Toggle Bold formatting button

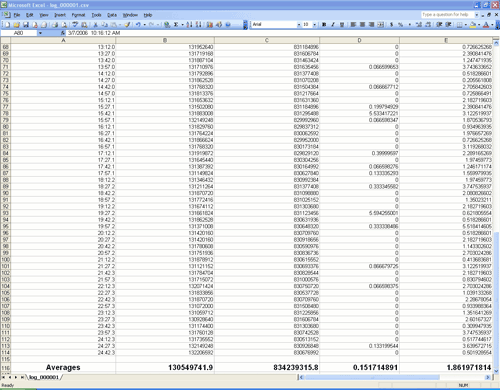point(324,25)
